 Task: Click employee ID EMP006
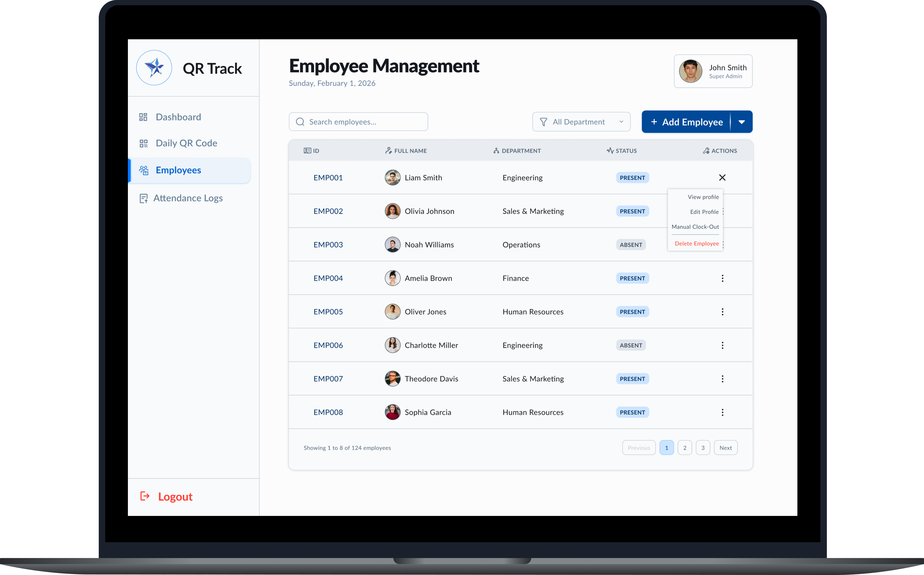(x=328, y=345)
